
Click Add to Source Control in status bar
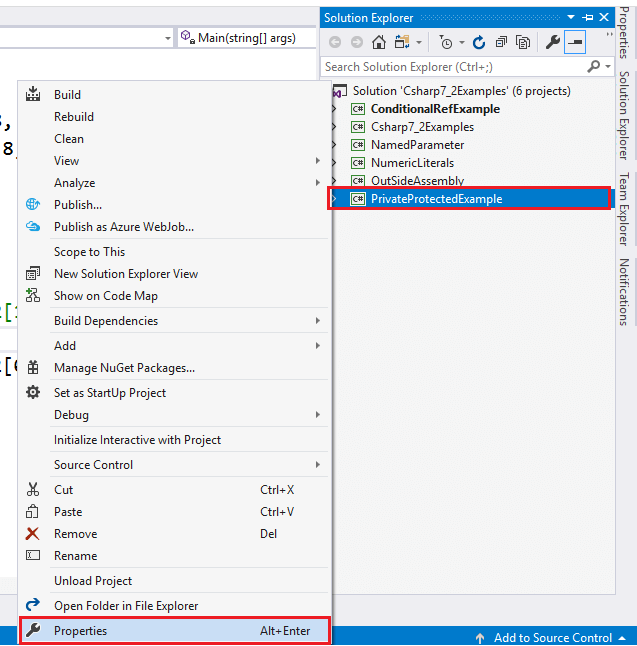click(552, 637)
